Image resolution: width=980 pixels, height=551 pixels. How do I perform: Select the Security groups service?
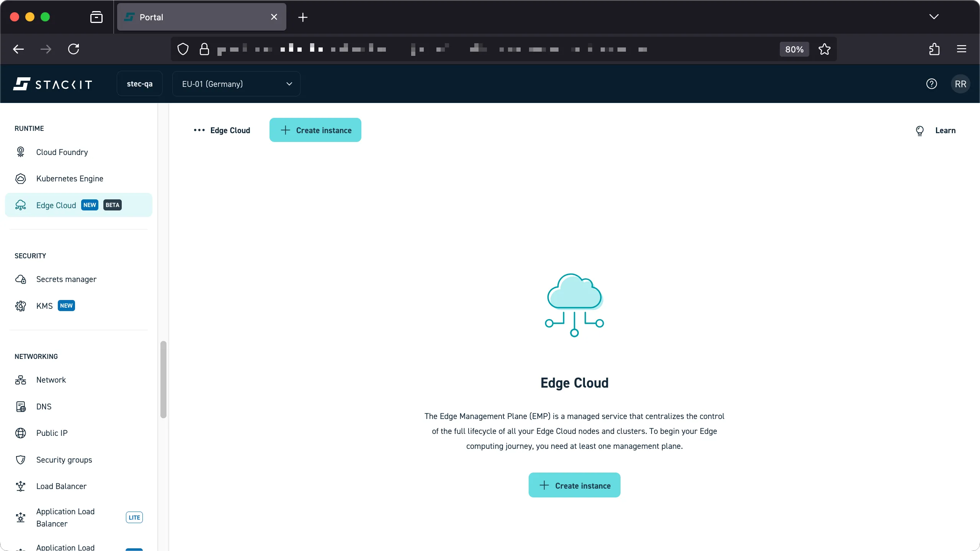[x=64, y=460]
